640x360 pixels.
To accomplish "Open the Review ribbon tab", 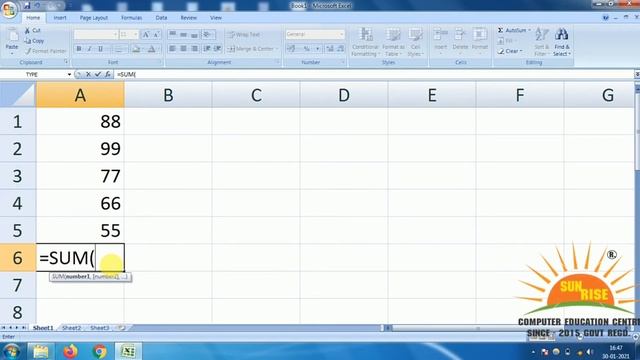I will click(189, 18).
